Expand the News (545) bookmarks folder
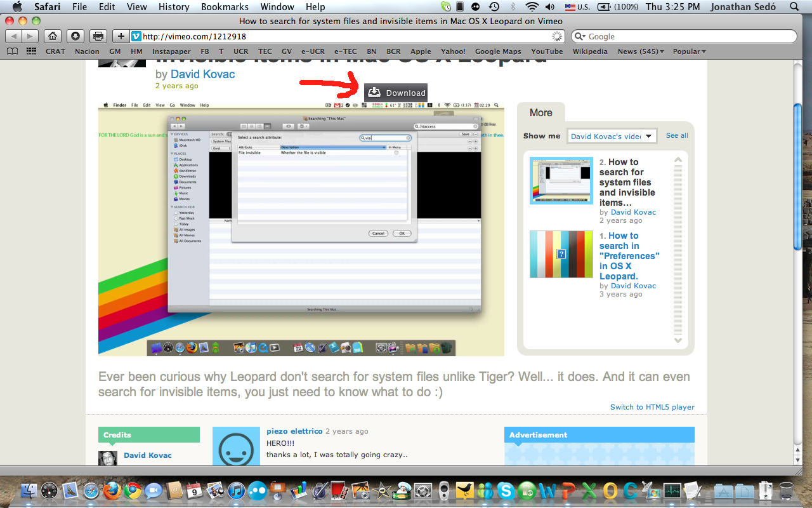Image resolution: width=812 pixels, height=508 pixels. [x=641, y=51]
